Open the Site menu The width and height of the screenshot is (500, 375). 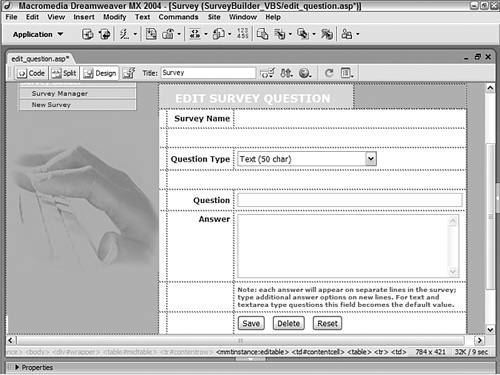tap(214, 17)
